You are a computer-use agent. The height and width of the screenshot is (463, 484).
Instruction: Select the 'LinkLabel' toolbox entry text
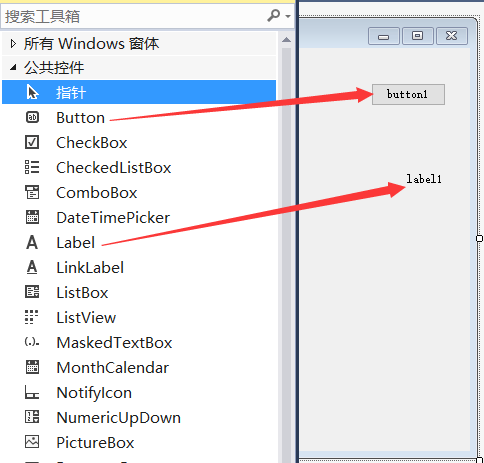click(90, 268)
